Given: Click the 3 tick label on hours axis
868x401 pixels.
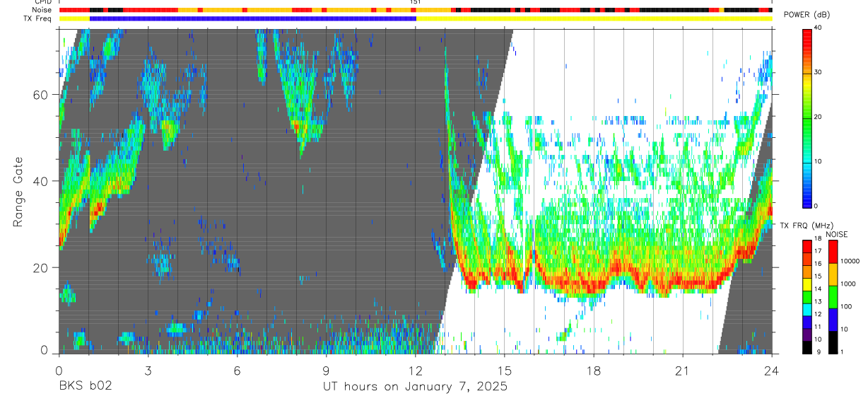Looking at the screenshot, I should click(148, 370).
